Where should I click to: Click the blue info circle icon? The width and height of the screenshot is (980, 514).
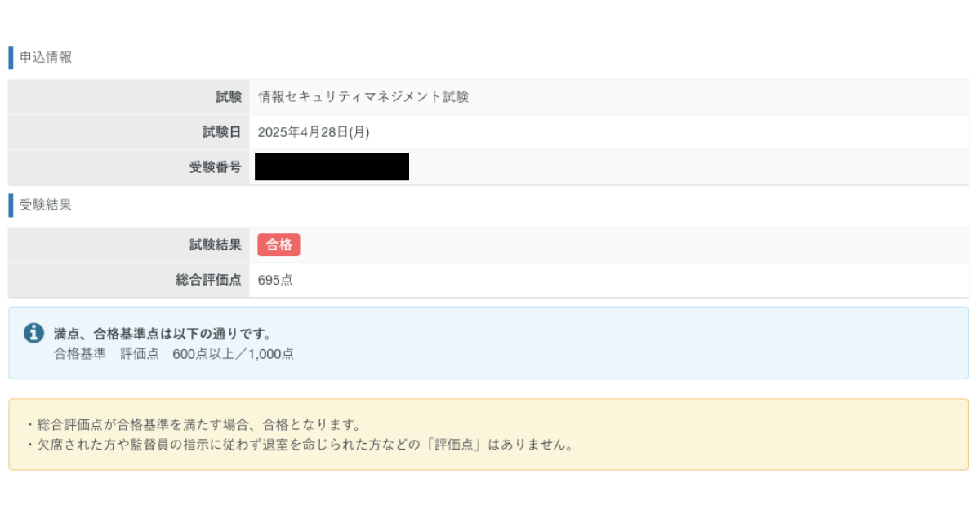(x=33, y=333)
